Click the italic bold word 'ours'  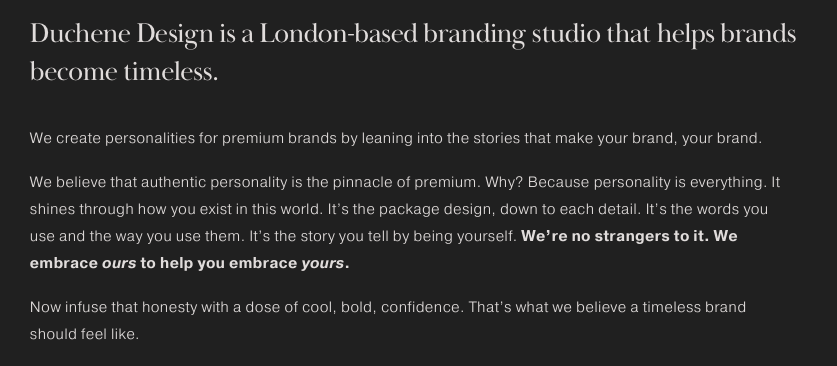119,263
